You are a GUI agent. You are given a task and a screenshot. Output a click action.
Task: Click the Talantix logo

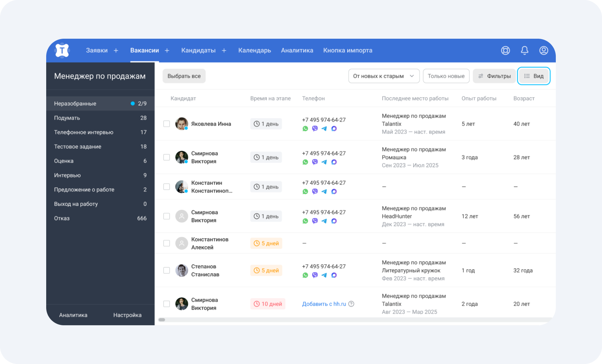62,50
